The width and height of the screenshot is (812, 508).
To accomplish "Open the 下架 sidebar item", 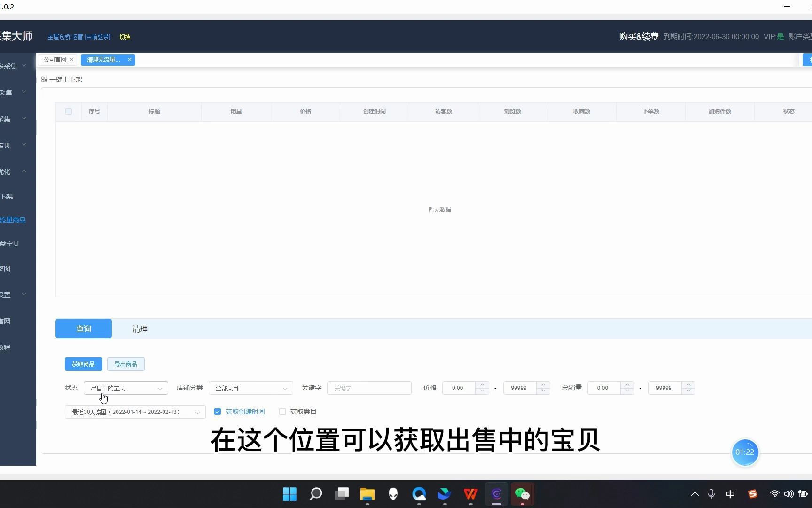I will pyautogui.click(x=7, y=197).
